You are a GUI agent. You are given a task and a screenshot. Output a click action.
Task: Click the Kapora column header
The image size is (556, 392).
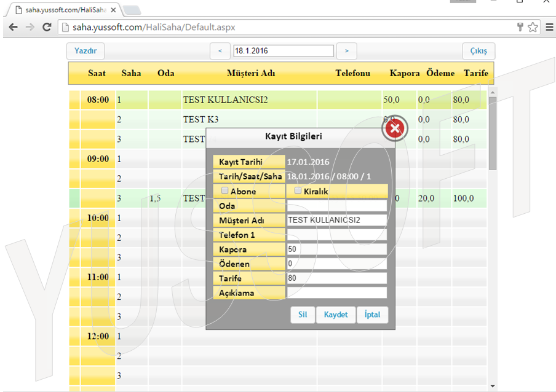point(405,73)
